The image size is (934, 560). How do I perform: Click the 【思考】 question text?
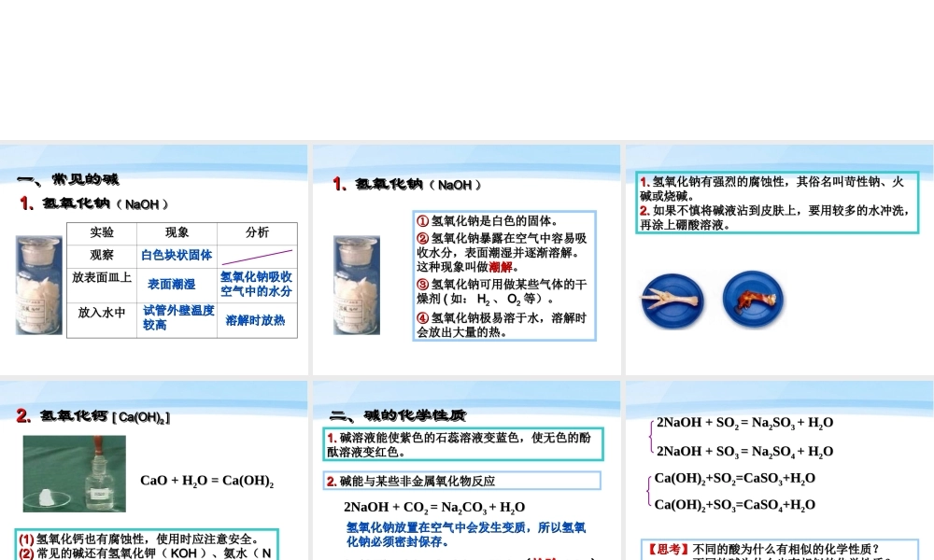pyautogui.click(x=764, y=551)
